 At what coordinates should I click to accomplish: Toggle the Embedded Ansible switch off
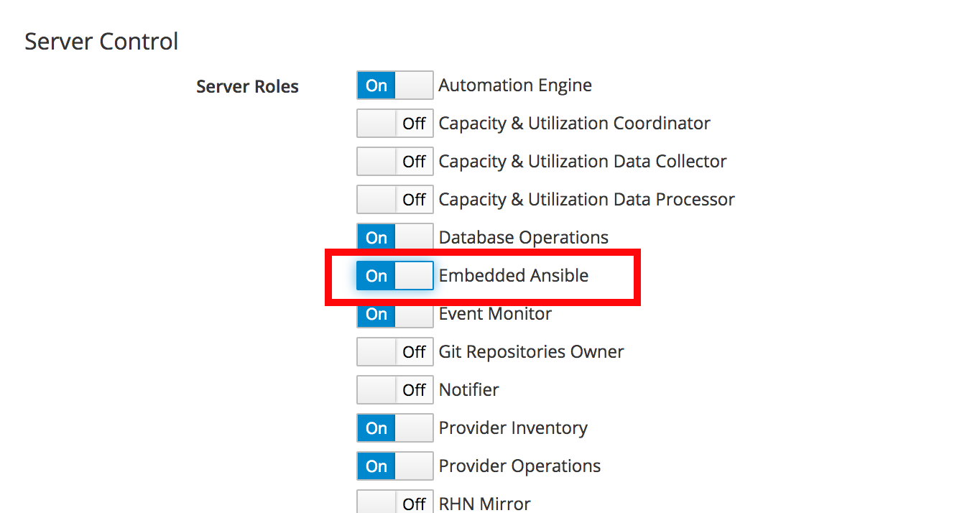[x=395, y=275]
